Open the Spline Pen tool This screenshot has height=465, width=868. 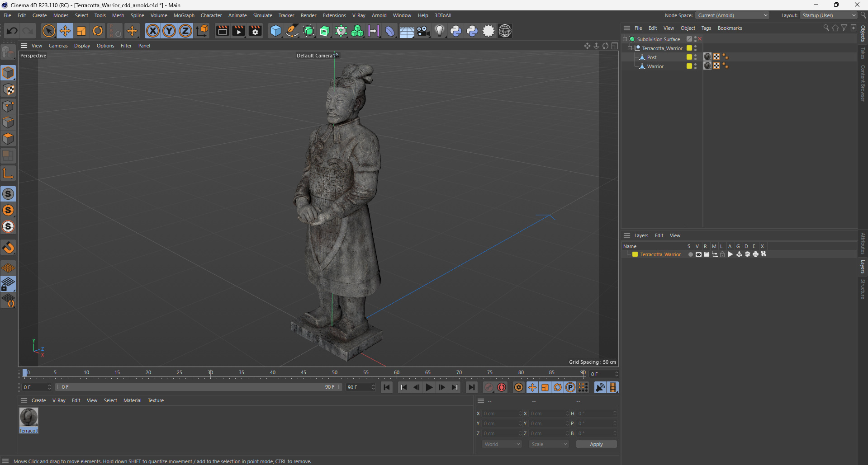[x=292, y=31]
